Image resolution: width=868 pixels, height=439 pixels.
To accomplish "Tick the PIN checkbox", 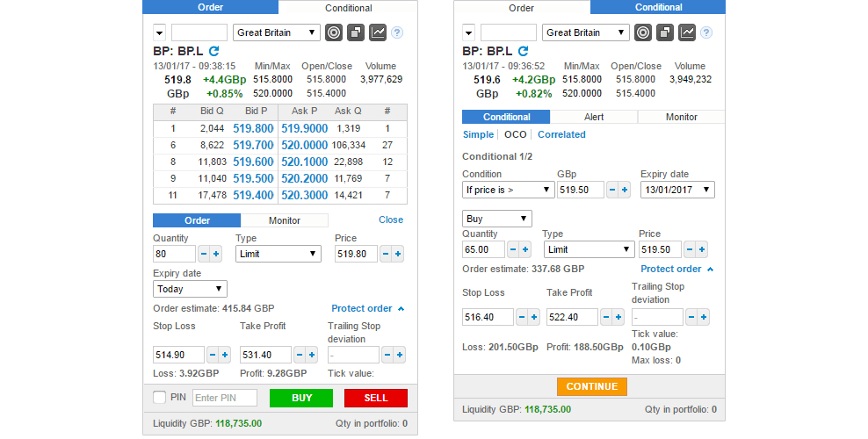I will click(x=159, y=397).
